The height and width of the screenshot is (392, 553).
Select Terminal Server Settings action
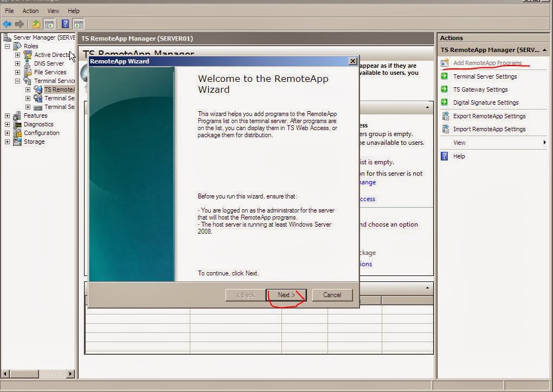coord(485,76)
